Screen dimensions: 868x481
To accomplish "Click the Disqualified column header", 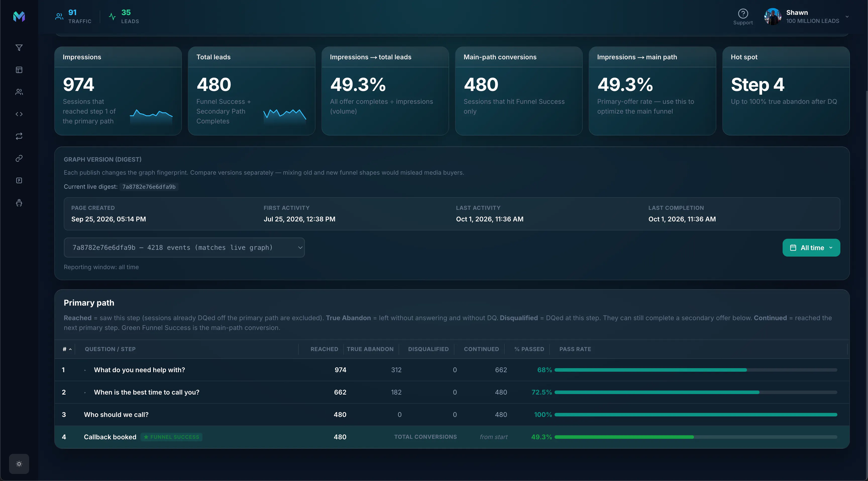I will tap(428, 349).
